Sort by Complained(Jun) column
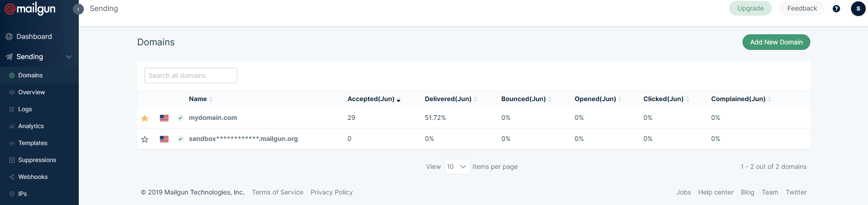The image size is (868, 205). point(741,99)
